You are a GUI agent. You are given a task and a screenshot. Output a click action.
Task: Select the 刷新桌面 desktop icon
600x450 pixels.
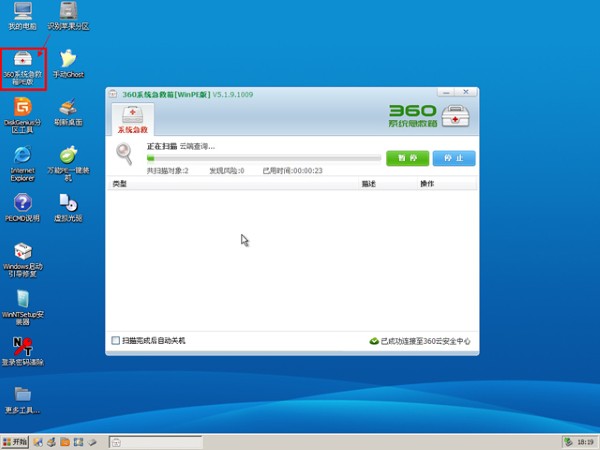point(68,112)
